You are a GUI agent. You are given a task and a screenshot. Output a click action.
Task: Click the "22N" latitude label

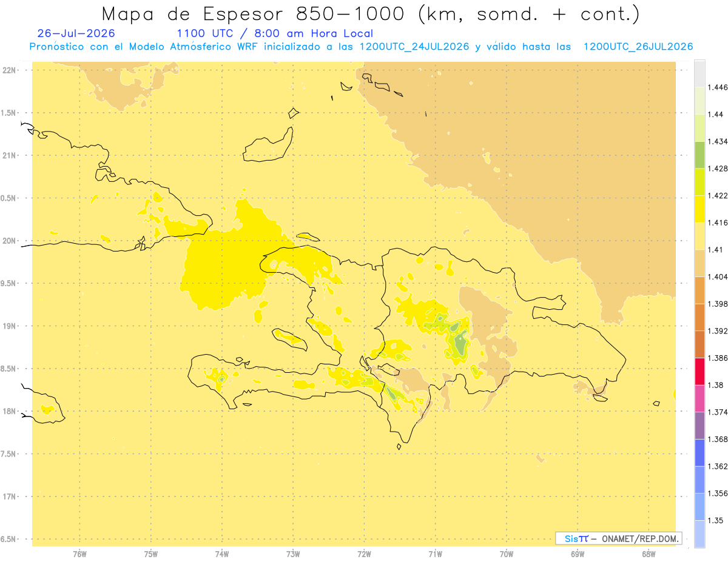point(10,70)
